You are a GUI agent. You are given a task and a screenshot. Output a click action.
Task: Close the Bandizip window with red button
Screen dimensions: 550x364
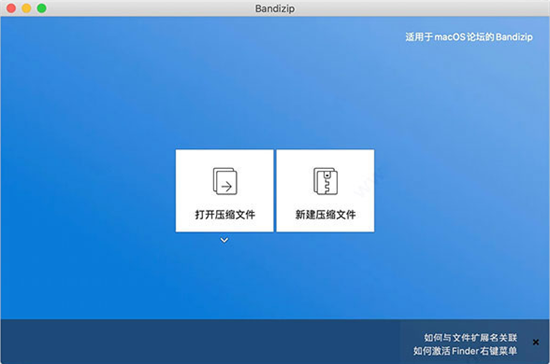tap(11, 8)
